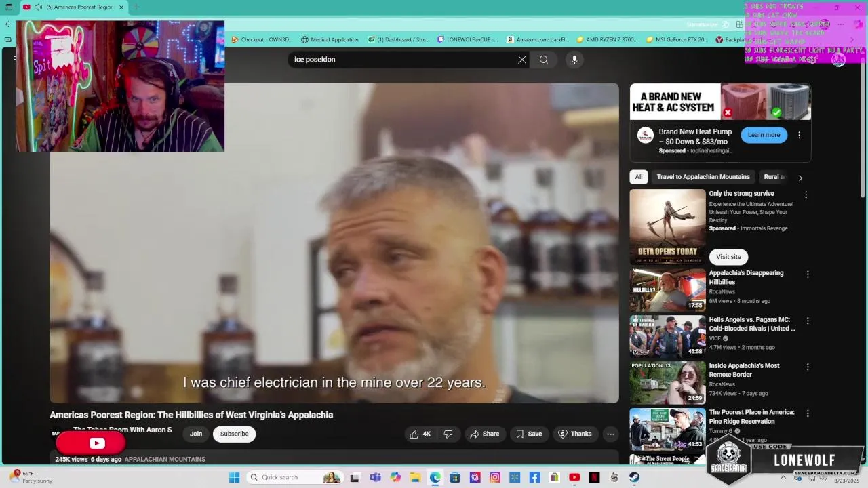This screenshot has height=488, width=868.
Task: Click the Americas Poorest Region video title
Action: (191, 415)
